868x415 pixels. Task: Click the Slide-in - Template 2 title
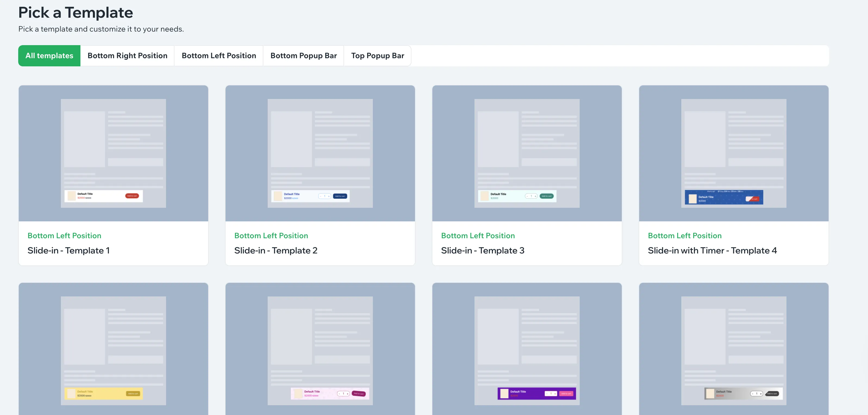[x=276, y=250]
